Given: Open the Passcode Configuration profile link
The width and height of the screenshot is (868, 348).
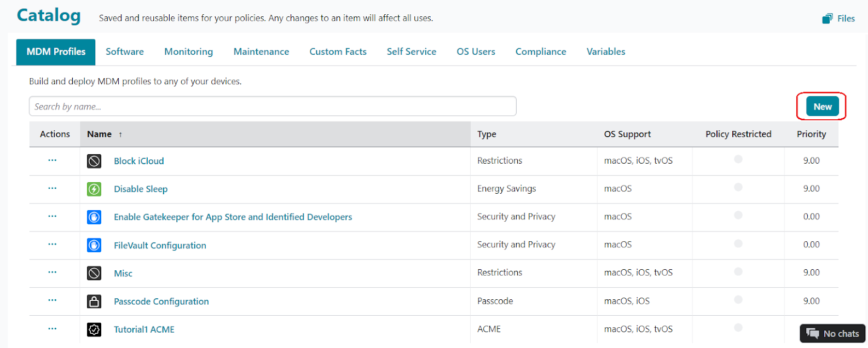Looking at the screenshot, I should click(161, 301).
